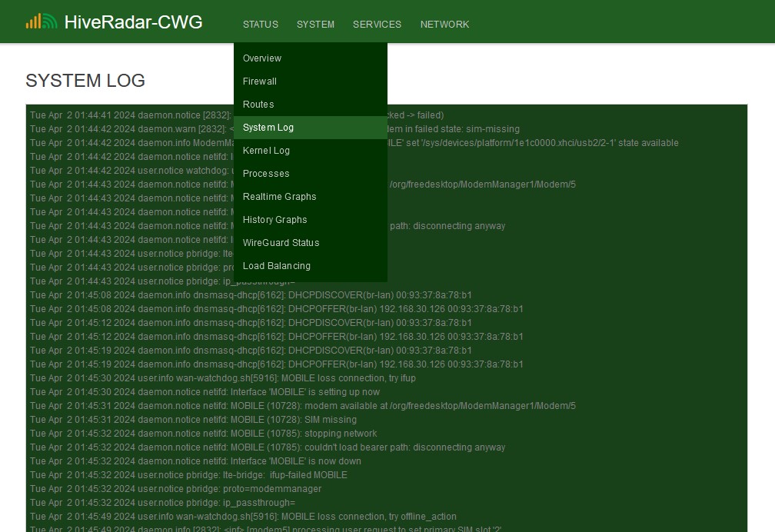View running Processes
775x532 pixels.
tap(266, 174)
